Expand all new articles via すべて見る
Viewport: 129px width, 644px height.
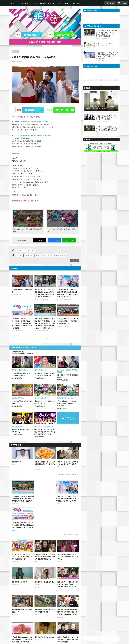pos(45,338)
